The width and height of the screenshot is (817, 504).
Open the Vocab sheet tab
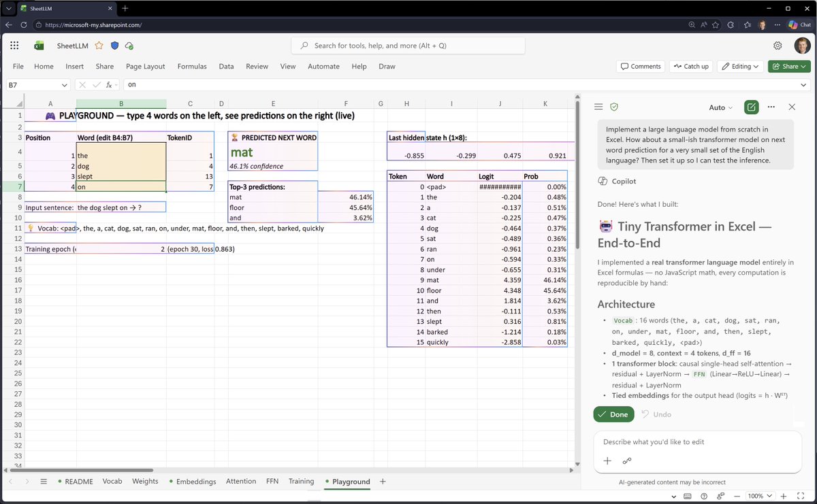[112, 482]
